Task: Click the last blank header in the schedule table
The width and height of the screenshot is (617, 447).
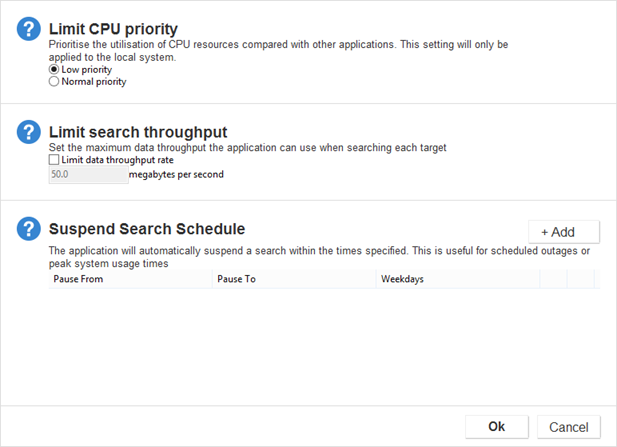Action: pyautogui.click(x=582, y=279)
